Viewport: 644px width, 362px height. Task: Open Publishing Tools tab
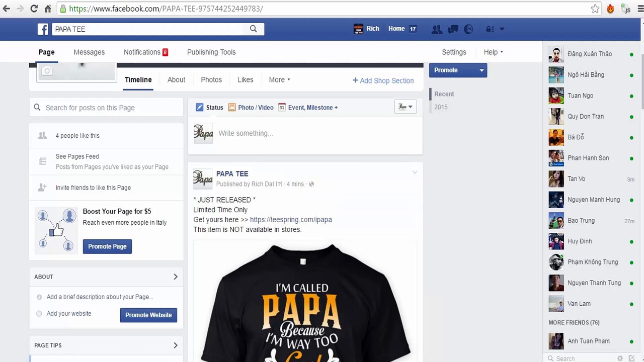211,52
